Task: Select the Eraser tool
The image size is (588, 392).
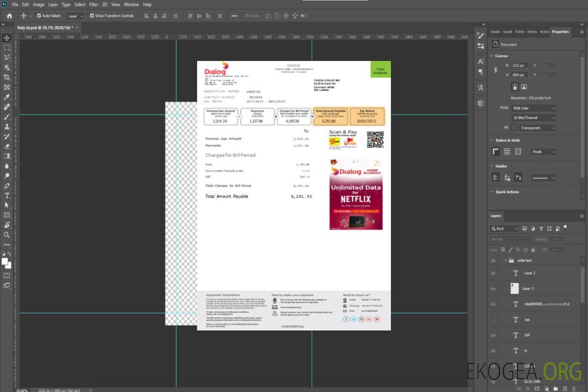Action: tap(7, 146)
